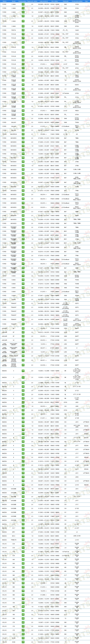Viewport: 90px width, 644px height.
Task: Click the FREELANDER model cell
Action: tap(14, 356)
